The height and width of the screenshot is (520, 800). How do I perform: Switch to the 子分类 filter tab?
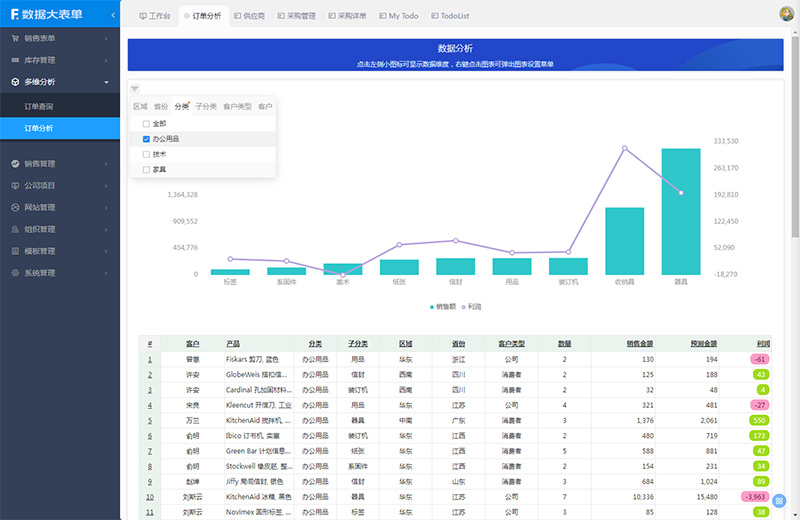click(206, 107)
